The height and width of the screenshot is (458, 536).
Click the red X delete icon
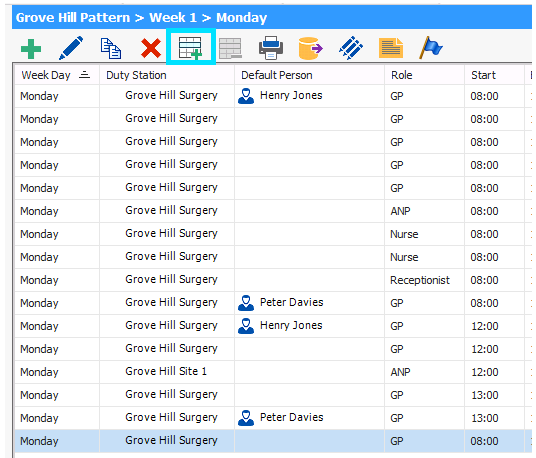tap(151, 49)
